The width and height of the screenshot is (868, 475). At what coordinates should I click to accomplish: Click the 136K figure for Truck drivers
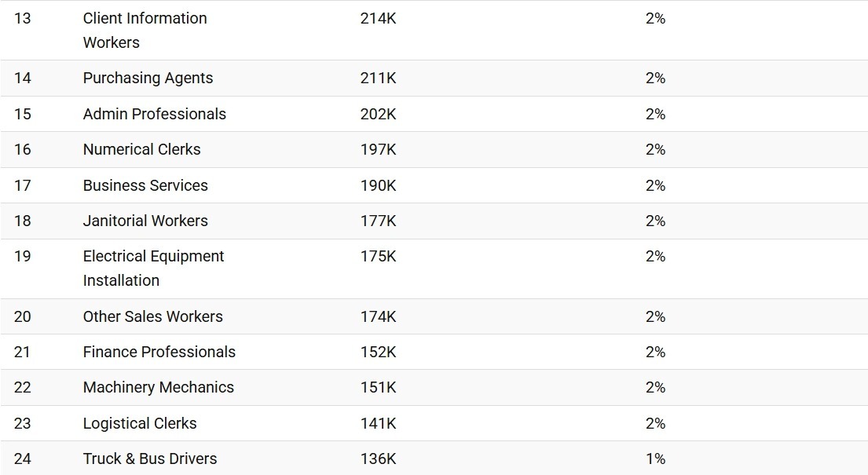(378, 459)
